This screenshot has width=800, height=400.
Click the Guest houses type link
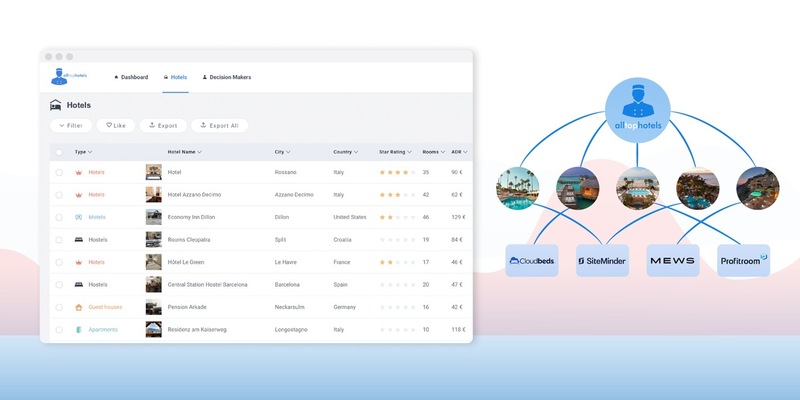[105, 307]
